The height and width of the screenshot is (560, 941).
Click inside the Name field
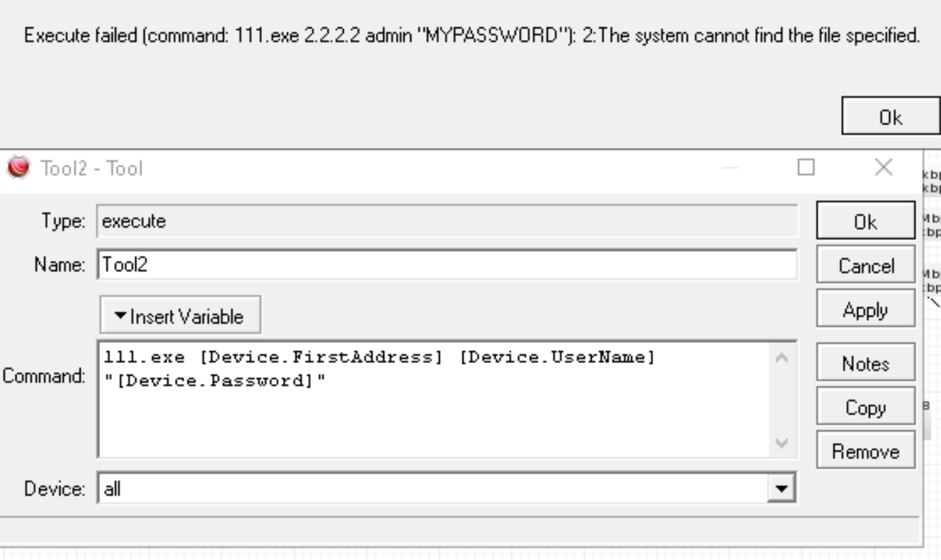click(x=393, y=264)
